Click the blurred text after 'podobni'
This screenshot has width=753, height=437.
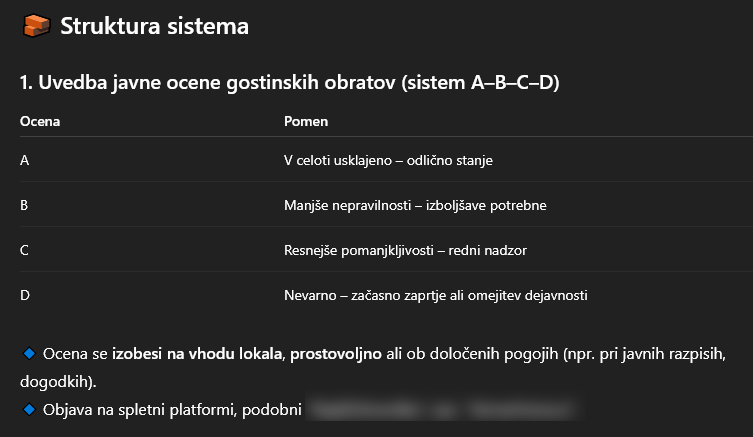coord(442,410)
